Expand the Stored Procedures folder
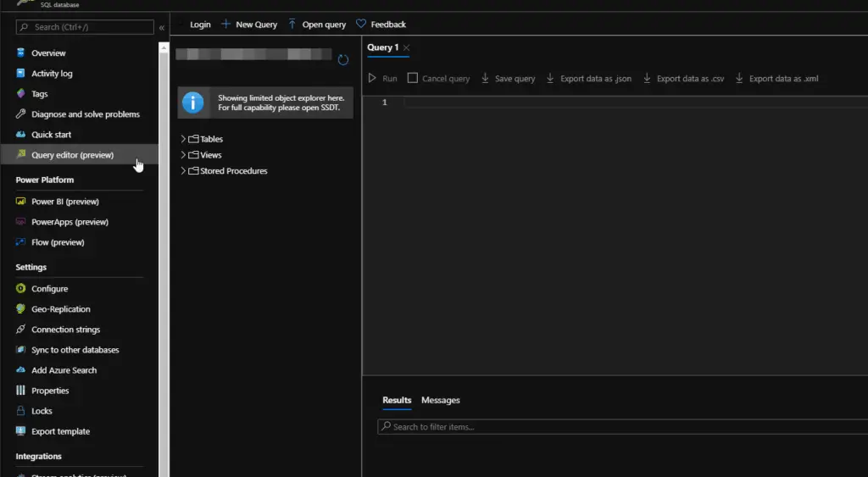 183,171
